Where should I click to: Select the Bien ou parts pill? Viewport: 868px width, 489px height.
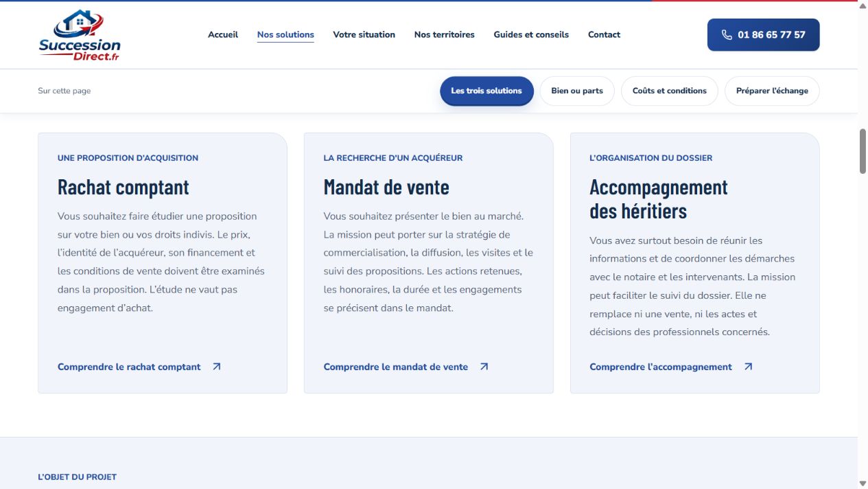click(x=577, y=91)
